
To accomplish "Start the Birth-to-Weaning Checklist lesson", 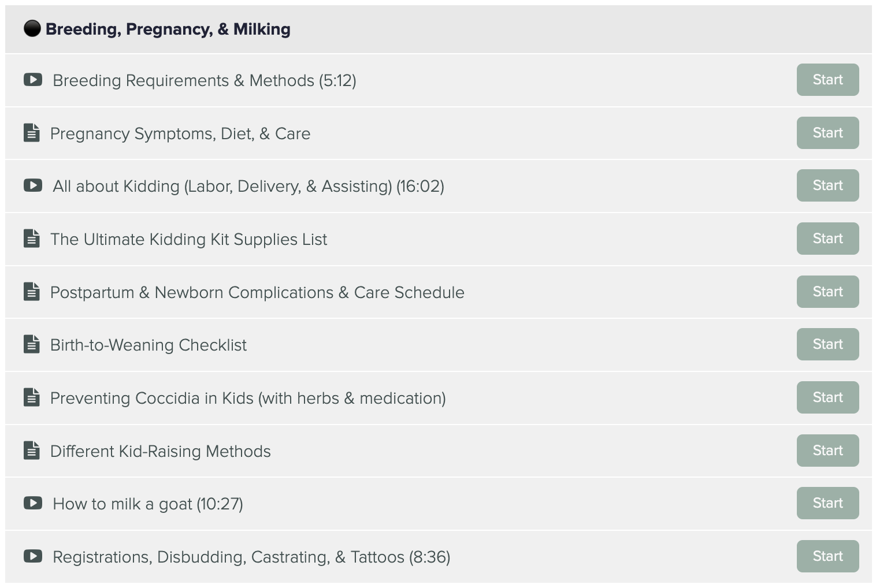I will click(827, 344).
